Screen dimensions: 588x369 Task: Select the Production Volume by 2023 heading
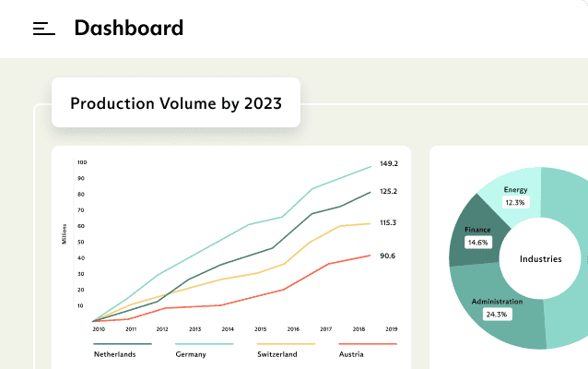click(176, 103)
